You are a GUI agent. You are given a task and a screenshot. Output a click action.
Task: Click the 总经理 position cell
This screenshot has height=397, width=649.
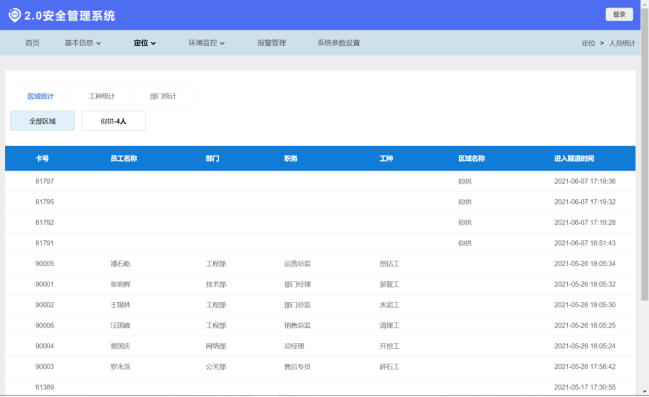[294, 346]
